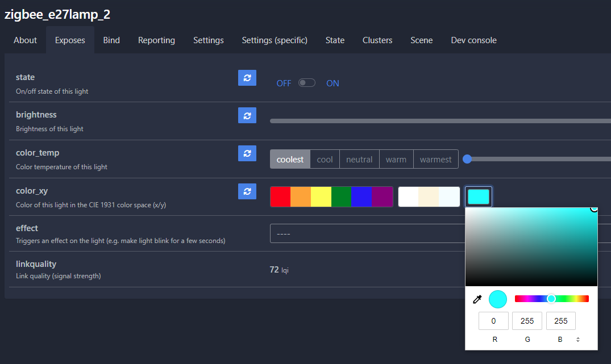Open the Bind tab

tap(111, 40)
